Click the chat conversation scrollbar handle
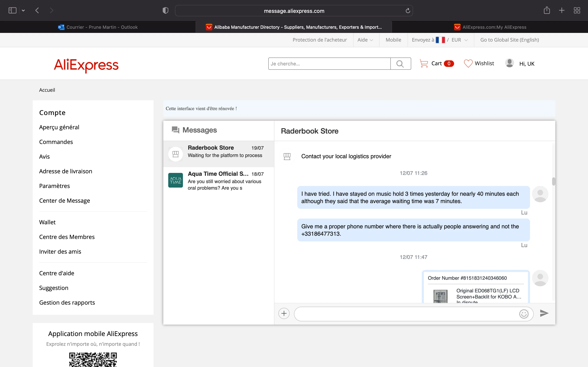 pyautogui.click(x=553, y=181)
